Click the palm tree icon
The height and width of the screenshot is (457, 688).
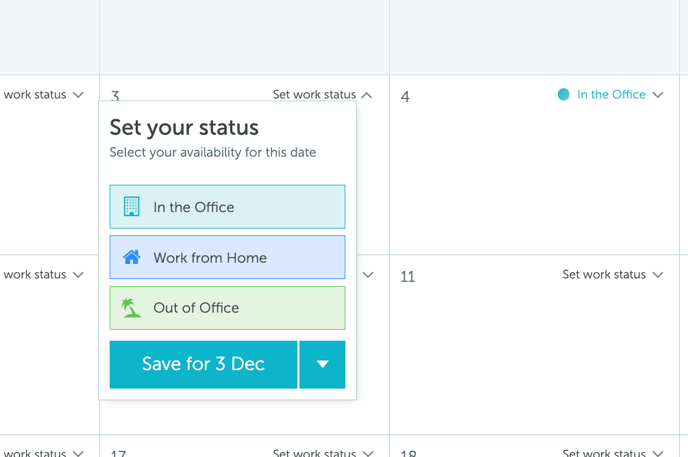131,308
